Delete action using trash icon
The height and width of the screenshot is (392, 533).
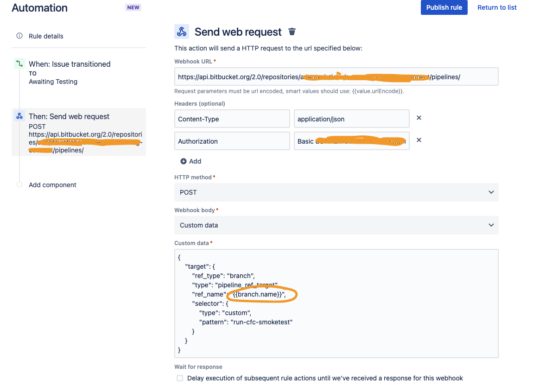[x=292, y=32]
